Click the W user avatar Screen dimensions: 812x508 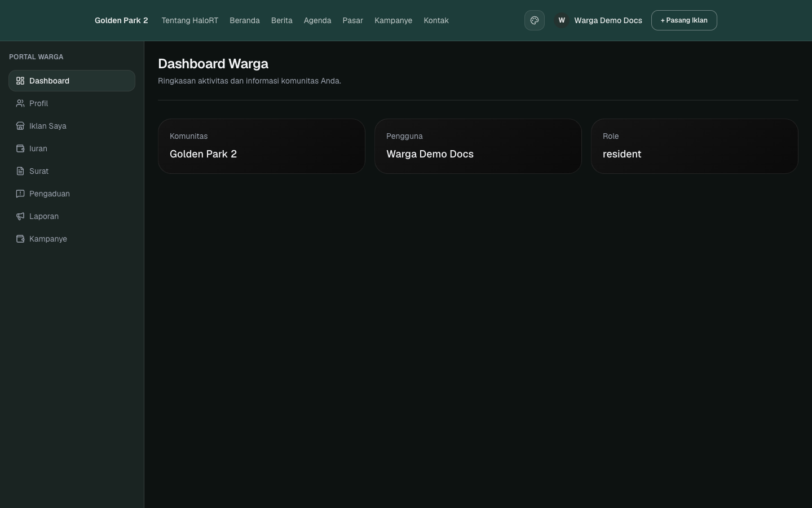pyautogui.click(x=562, y=20)
